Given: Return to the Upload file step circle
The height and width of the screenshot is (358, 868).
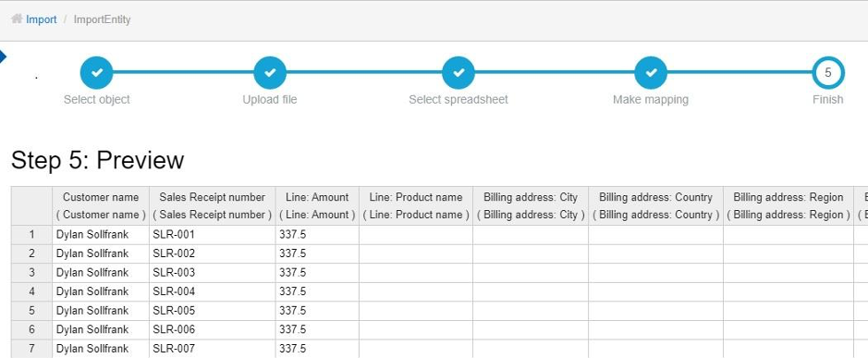Looking at the screenshot, I should click(270, 72).
